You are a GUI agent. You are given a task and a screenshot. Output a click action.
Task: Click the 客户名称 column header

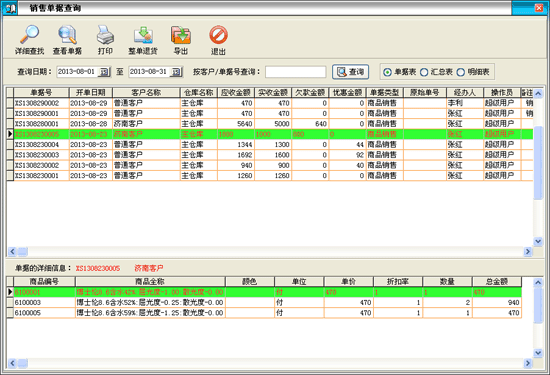[146, 93]
